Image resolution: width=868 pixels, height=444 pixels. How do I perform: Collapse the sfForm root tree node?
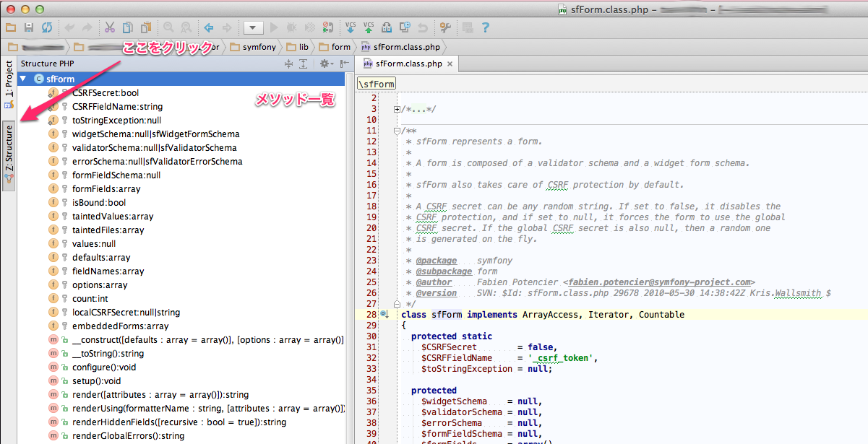(x=23, y=79)
